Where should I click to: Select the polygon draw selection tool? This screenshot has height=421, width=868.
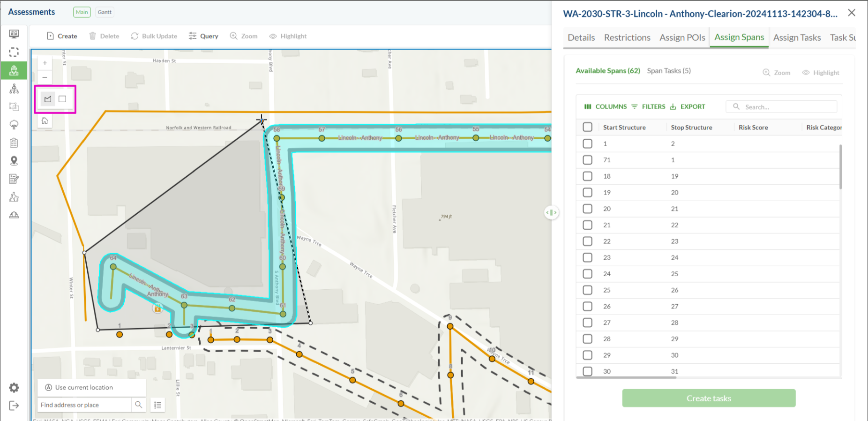click(x=48, y=99)
